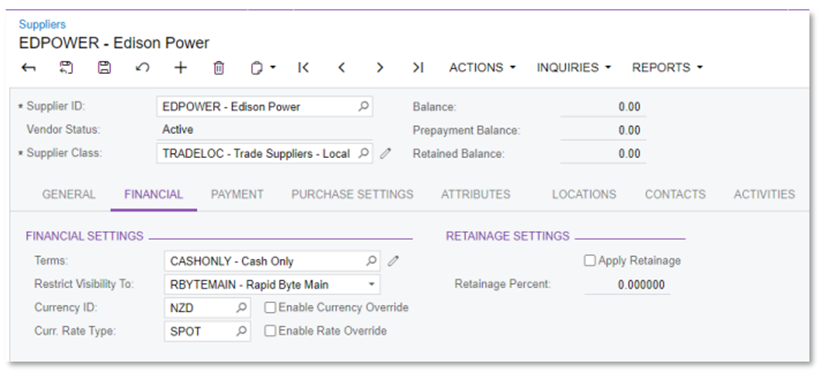Image resolution: width=829 pixels, height=372 pixels.
Task: Click the Retainage Percent value field
Action: click(x=627, y=285)
